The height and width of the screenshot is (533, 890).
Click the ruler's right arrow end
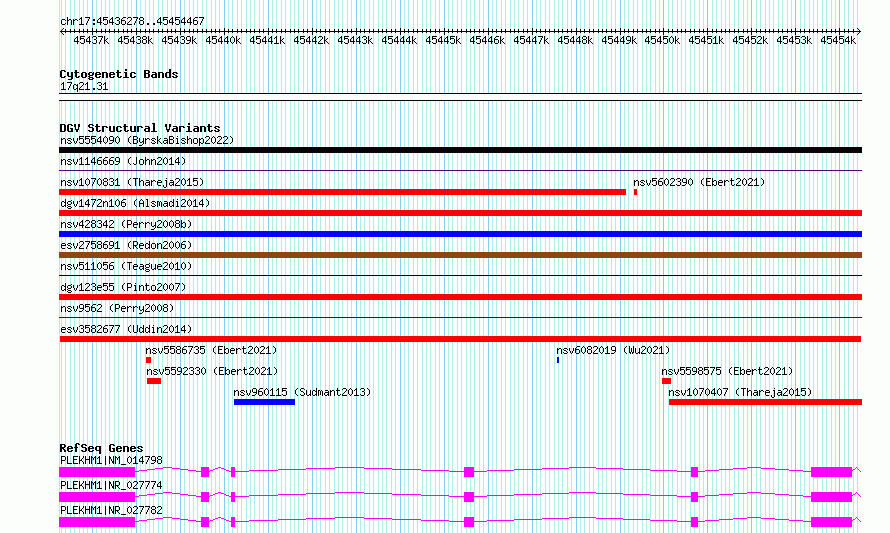coord(859,32)
